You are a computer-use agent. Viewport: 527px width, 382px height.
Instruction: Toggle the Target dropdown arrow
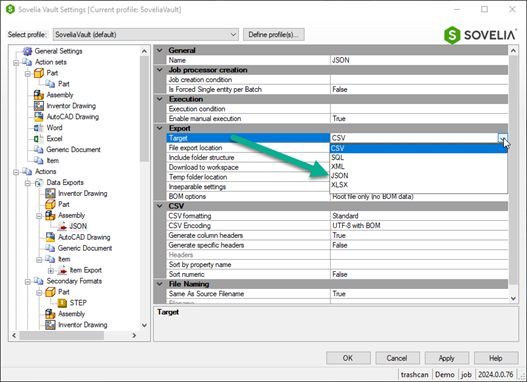click(502, 138)
